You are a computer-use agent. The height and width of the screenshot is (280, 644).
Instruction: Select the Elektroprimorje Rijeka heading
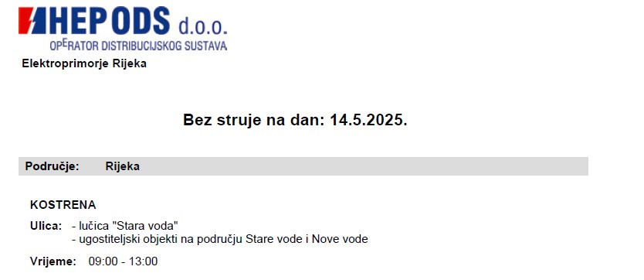point(84,63)
